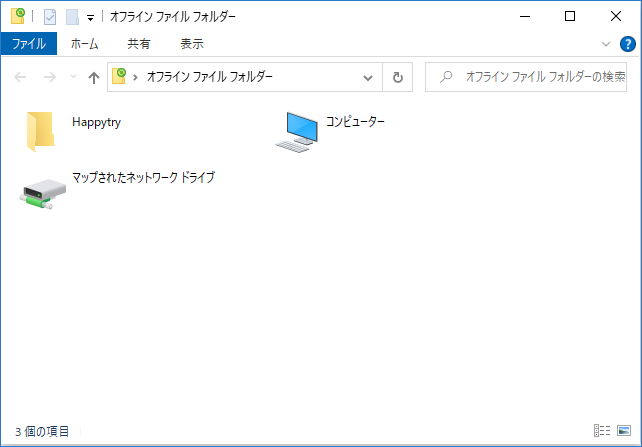Switch to Large icons view in status bar
642x447 pixels.
coord(624,430)
